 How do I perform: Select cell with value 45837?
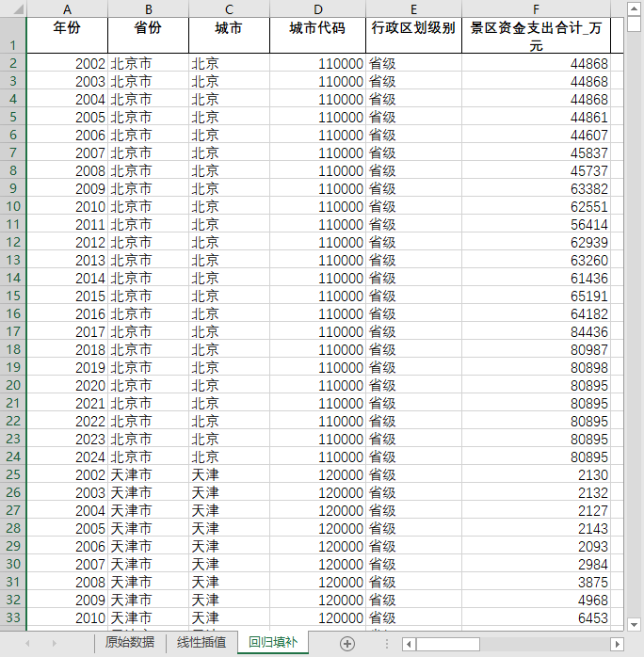click(537, 152)
